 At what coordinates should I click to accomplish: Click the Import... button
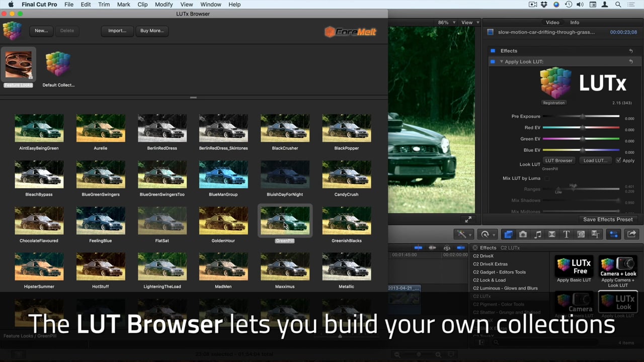pyautogui.click(x=117, y=31)
